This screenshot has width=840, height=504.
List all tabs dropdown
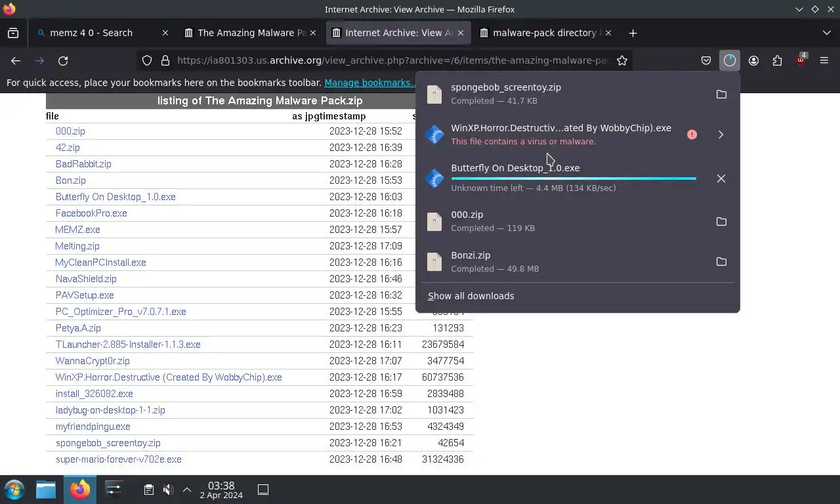tap(826, 33)
